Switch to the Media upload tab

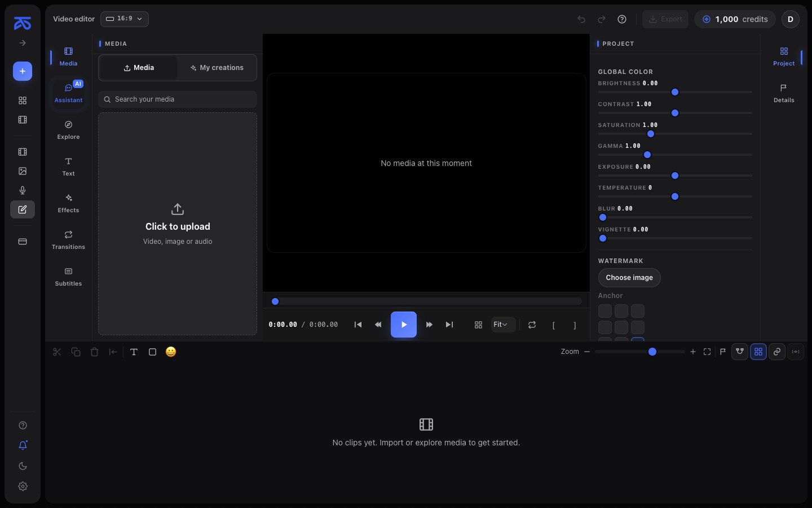click(139, 68)
